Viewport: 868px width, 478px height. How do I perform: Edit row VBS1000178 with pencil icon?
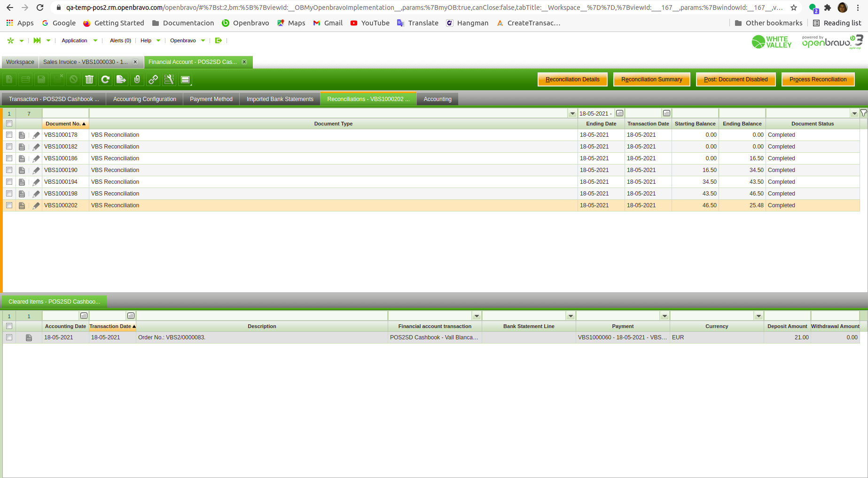coord(36,135)
